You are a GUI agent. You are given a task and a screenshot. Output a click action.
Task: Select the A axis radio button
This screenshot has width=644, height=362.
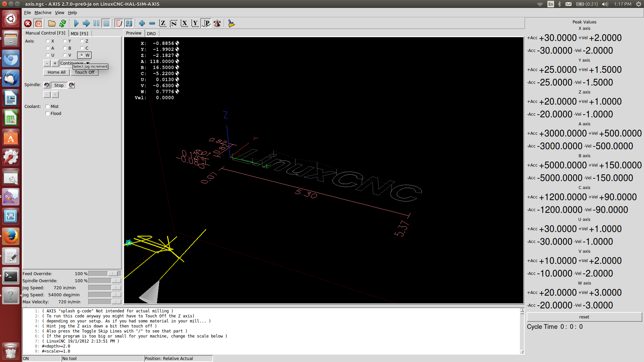(x=48, y=48)
